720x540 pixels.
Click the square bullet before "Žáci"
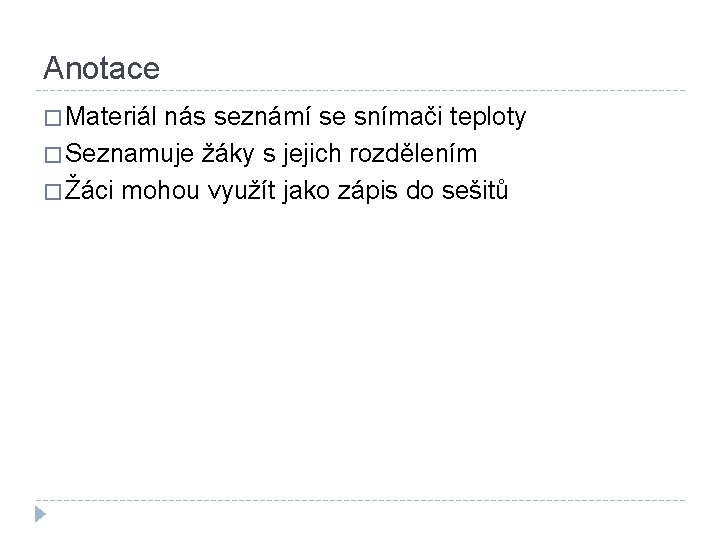tap(52, 190)
